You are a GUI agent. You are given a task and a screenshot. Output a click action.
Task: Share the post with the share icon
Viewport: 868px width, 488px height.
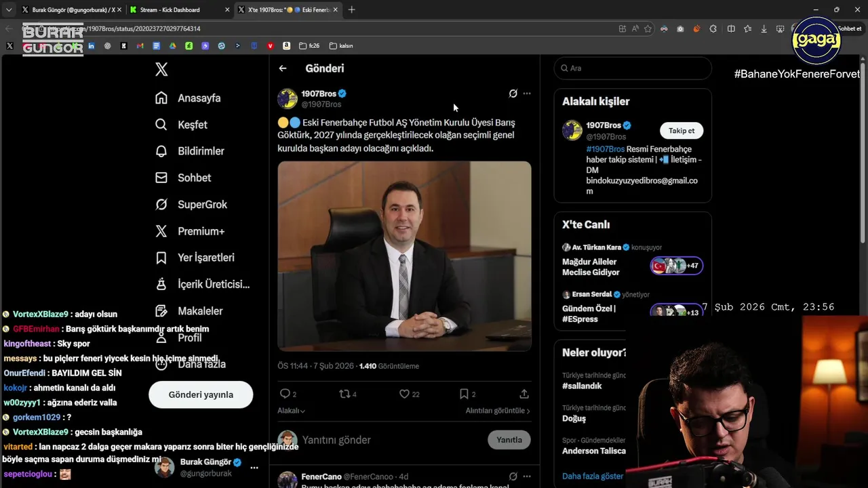pyautogui.click(x=524, y=394)
